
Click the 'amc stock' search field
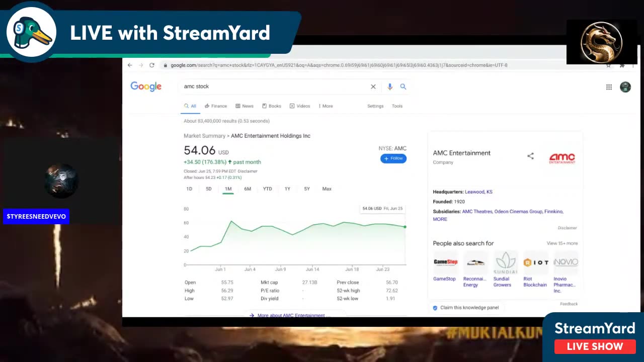pyautogui.click(x=274, y=86)
